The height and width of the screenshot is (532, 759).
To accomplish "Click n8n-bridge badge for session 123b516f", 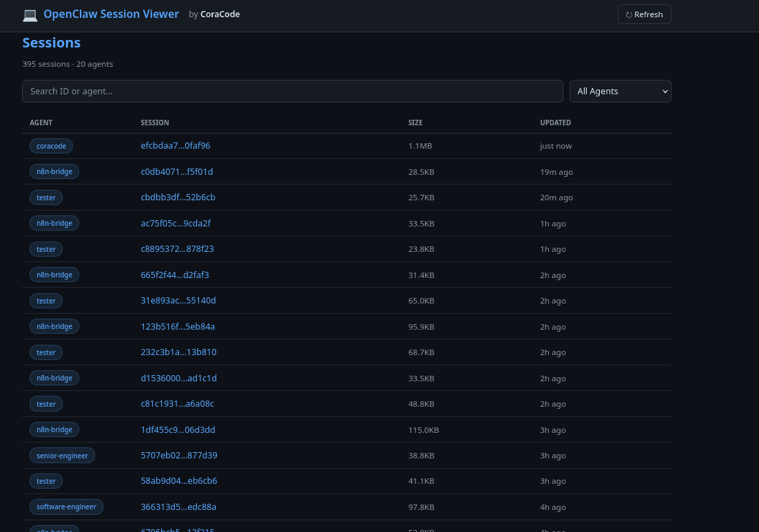I will 54,326.
